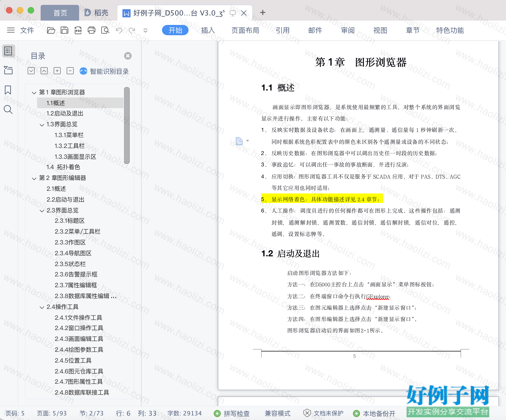Open the 章节 ribbon tab
The width and height of the screenshot is (506, 420).
[413, 30]
